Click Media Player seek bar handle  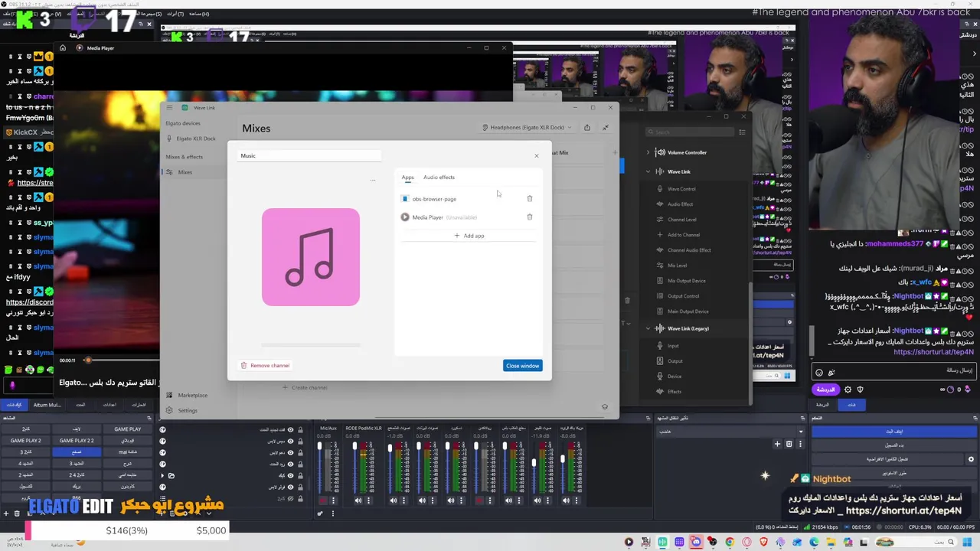pos(87,360)
